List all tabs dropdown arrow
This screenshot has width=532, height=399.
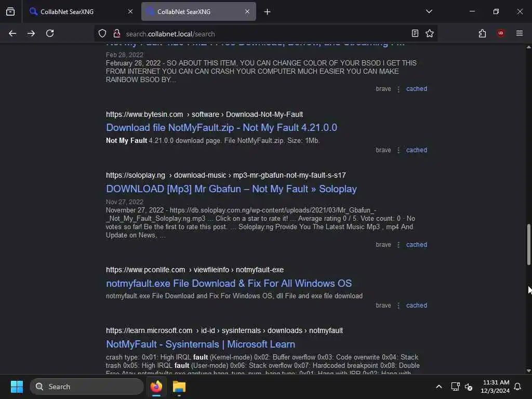pos(429,11)
